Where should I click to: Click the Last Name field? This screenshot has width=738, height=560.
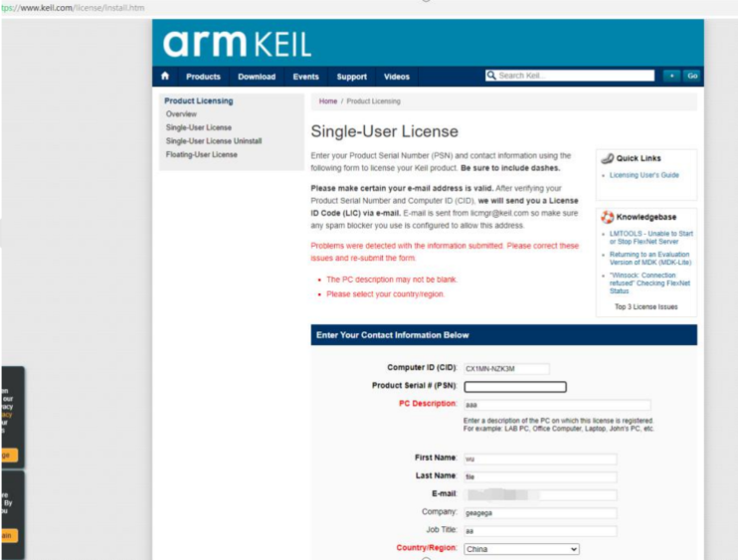click(540, 476)
